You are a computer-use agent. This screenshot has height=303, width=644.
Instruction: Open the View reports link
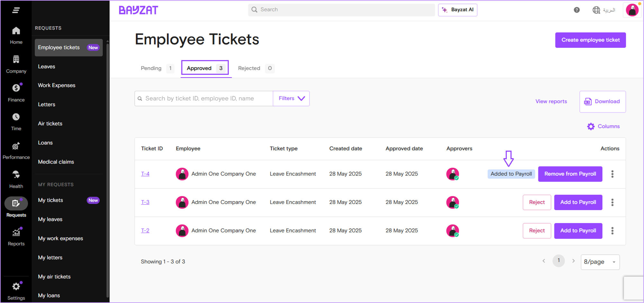pyautogui.click(x=551, y=101)
